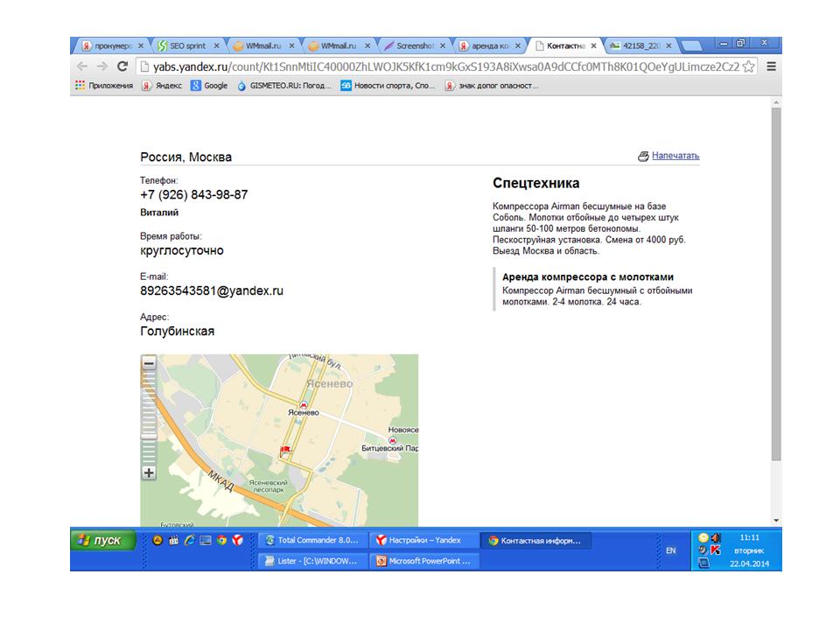This screenshot has width=840, height=630.
Task: Click the vertical scrollbar thumb
Action: (x=776, y=283)
